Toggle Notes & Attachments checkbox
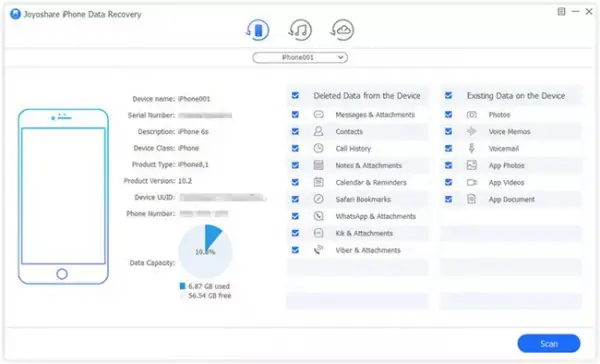 [x=295, y=165]
